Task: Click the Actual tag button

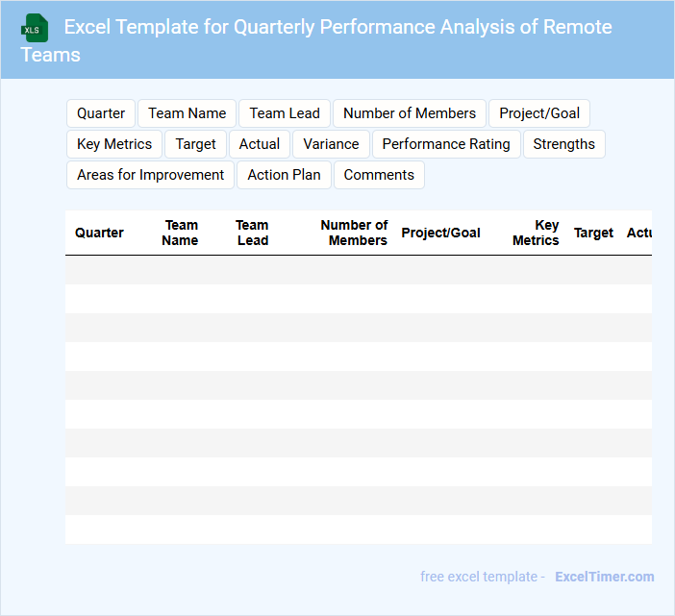Action: point(260,144)
